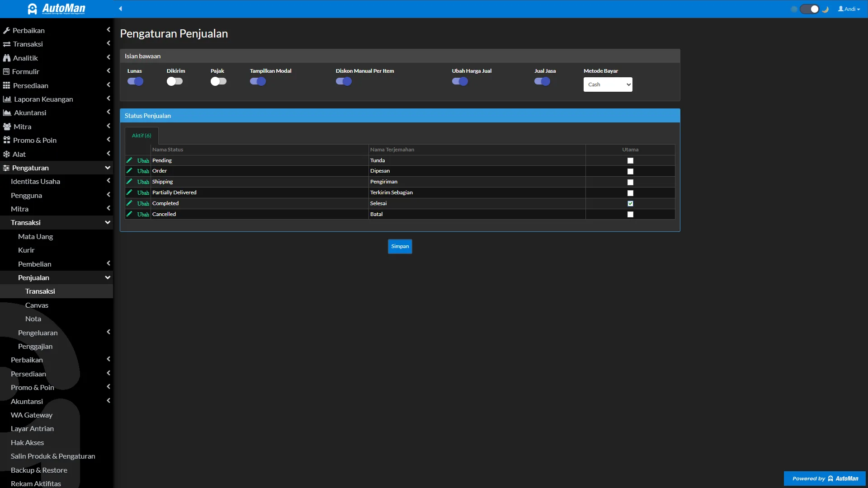Click the pencil icon for Partially Delivered
This screenshot has height=488, width=868.
coord(129,192)
